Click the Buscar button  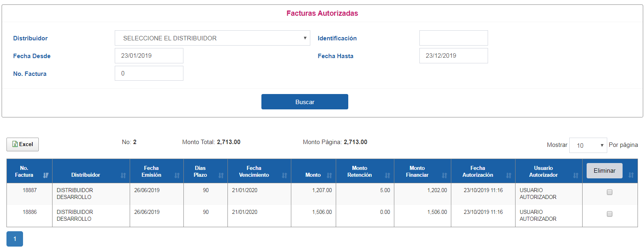(x=305, y=102)
